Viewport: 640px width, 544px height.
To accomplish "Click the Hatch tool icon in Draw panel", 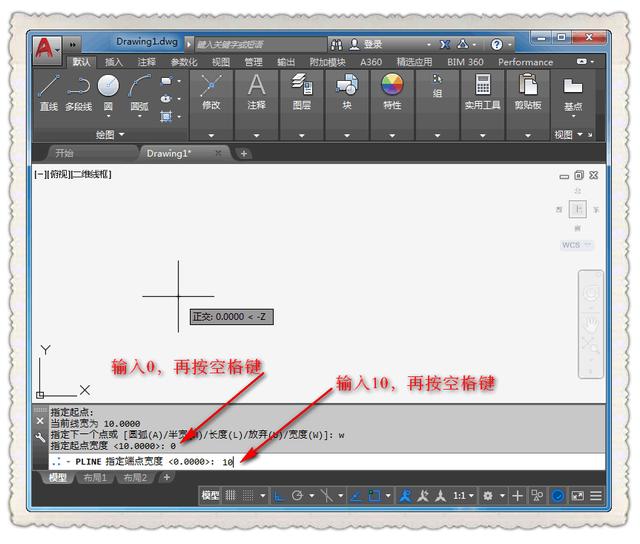I will point(166,116).
